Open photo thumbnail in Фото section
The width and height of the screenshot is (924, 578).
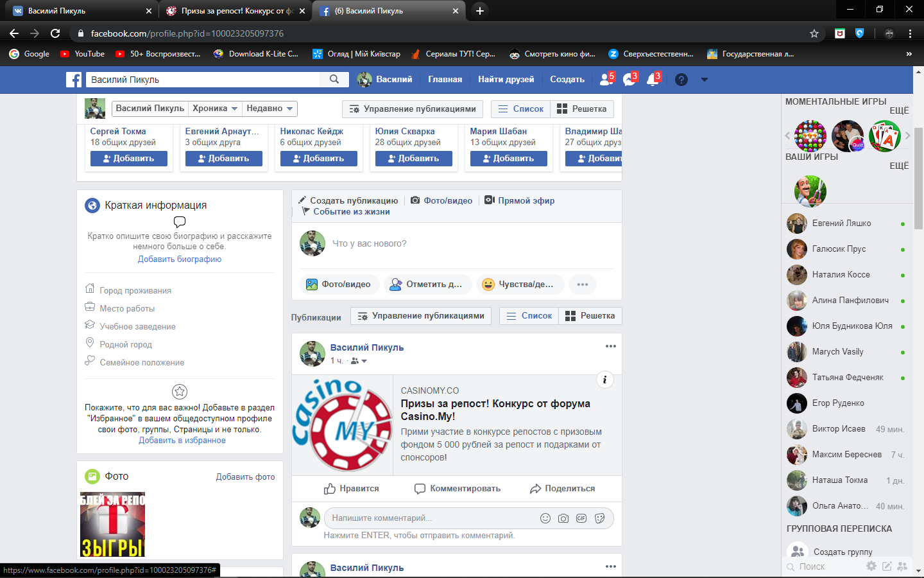coord(112,525)
